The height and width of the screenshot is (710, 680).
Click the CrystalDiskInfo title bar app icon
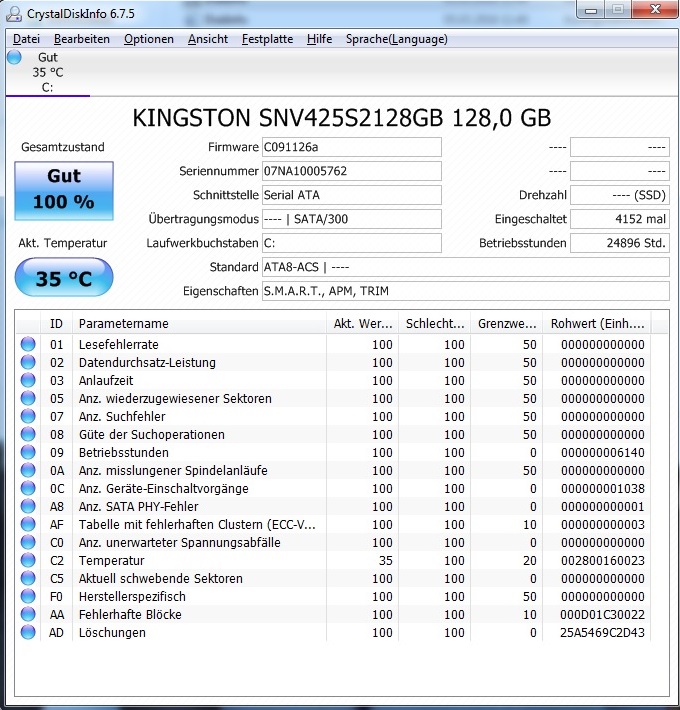pyautogui.click(x=14, y=14)
